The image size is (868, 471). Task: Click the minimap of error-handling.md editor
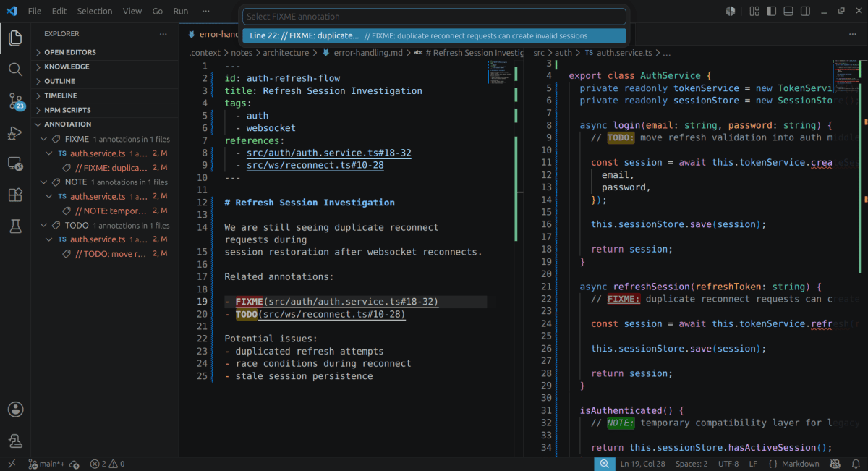[x=499, y=71]
